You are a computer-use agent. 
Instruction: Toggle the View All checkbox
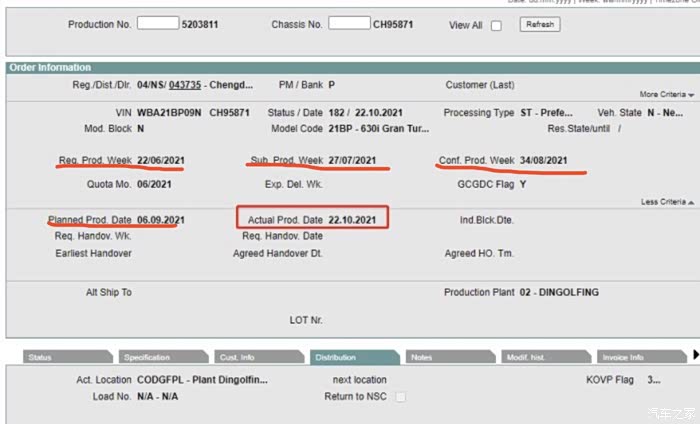496,26
